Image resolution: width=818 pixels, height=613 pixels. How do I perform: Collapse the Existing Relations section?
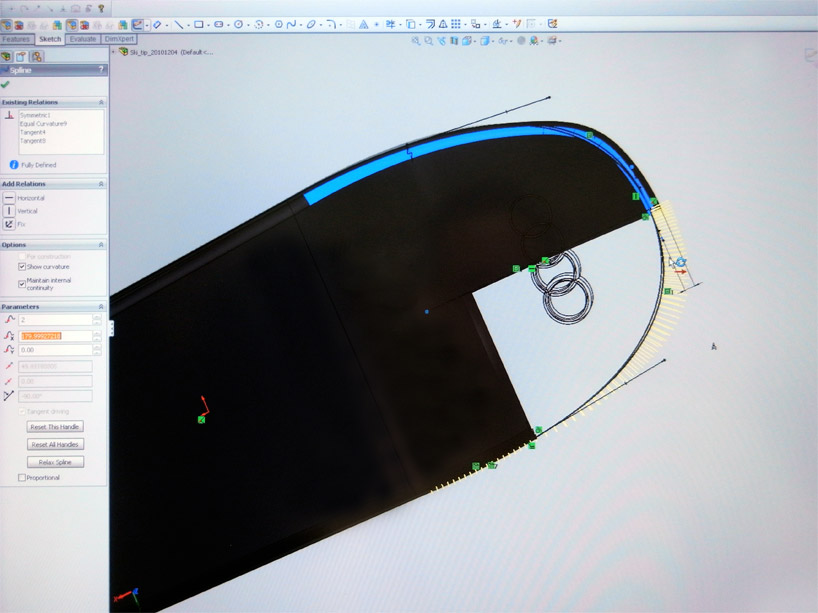(x=101, y=102)
